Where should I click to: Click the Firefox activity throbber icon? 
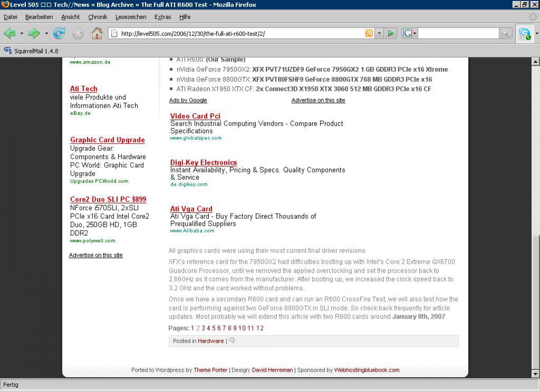533,17
